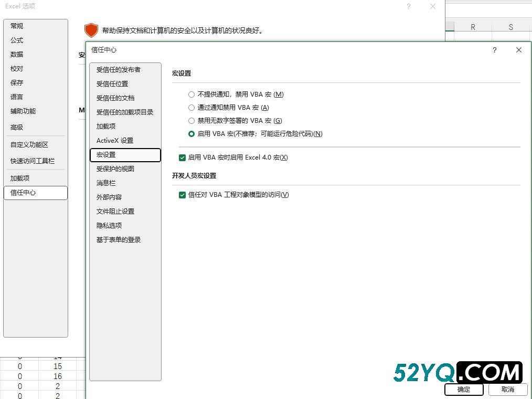532x399 pixels.
Task: Select 常规 in Excel Options sidebar
Action: [x=36, y=26]
